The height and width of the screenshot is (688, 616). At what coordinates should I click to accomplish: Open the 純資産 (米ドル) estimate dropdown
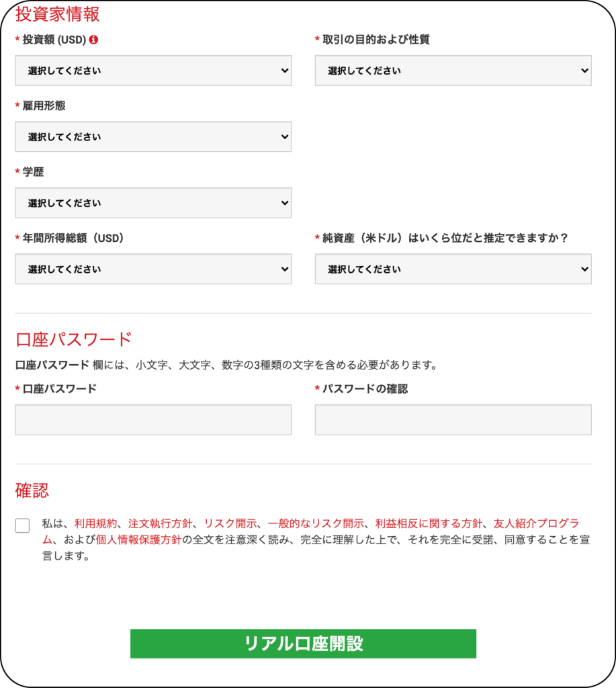(453, 269)
